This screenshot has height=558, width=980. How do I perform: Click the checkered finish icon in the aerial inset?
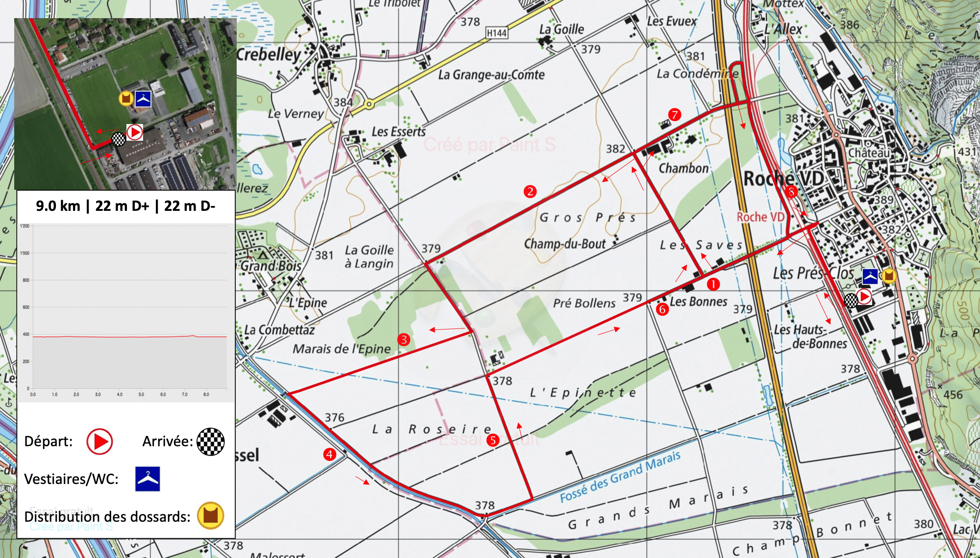pyautogui.click(x=119, y=139)
